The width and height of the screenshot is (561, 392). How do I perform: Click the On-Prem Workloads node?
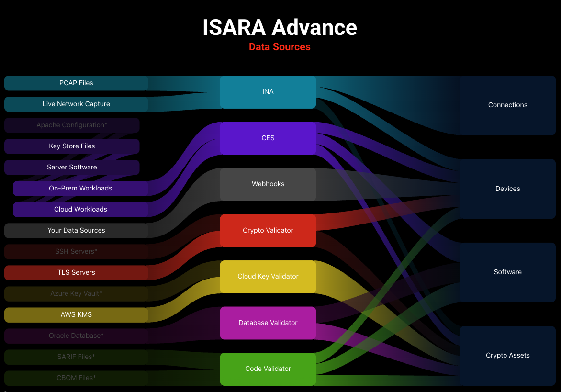point(80,189)
